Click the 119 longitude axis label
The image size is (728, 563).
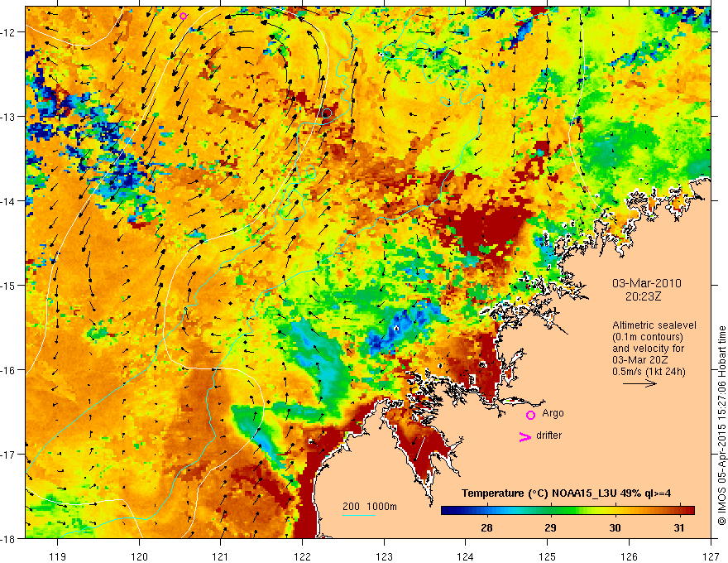pos(58,556)
